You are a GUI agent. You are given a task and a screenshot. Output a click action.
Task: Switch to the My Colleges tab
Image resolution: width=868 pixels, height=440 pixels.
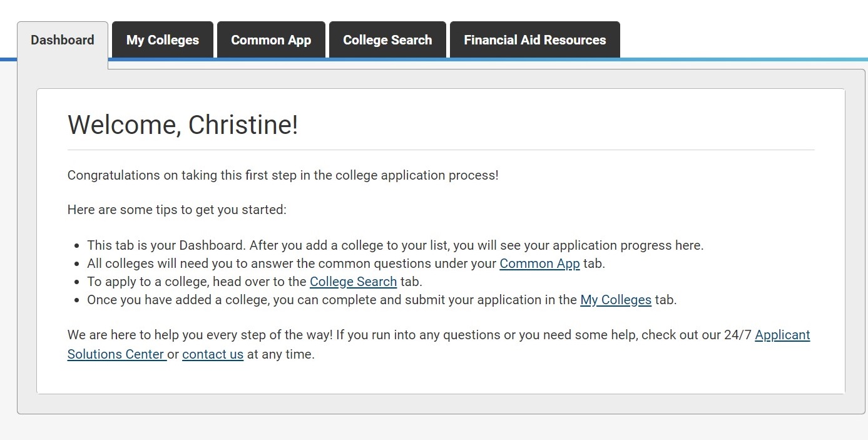tap(163, 40)
